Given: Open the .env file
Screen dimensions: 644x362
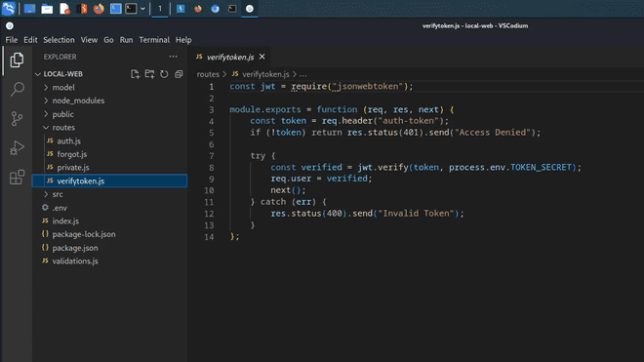Looking at the screenshot, I should pyautogui.click(x=60, y=208).
